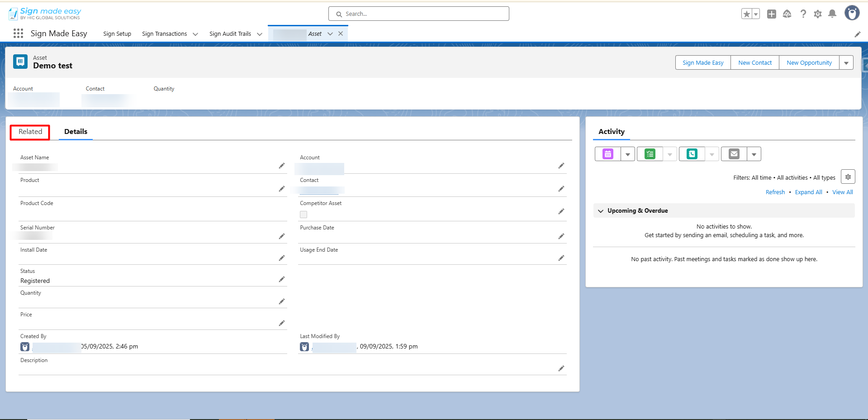Viewport: 868px width, 420px height.
Task: Click the Email envelope icon in Activity
Action: (734, 154)
